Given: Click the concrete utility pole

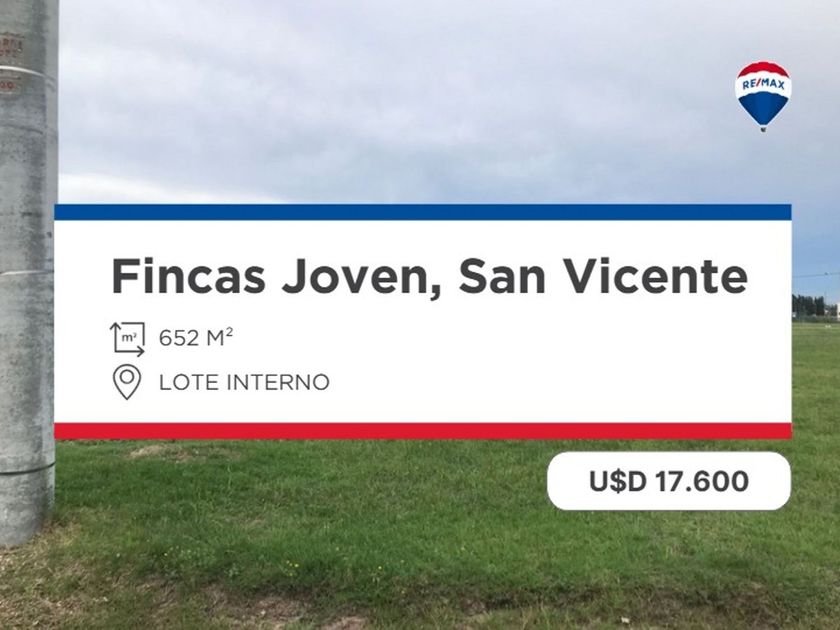Looking at the screenshot, I should click(x=28, y=268).
